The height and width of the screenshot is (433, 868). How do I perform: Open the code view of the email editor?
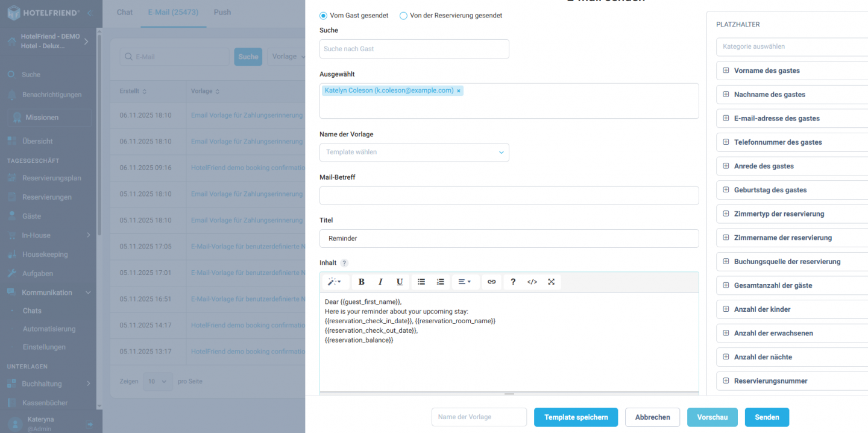532,282
